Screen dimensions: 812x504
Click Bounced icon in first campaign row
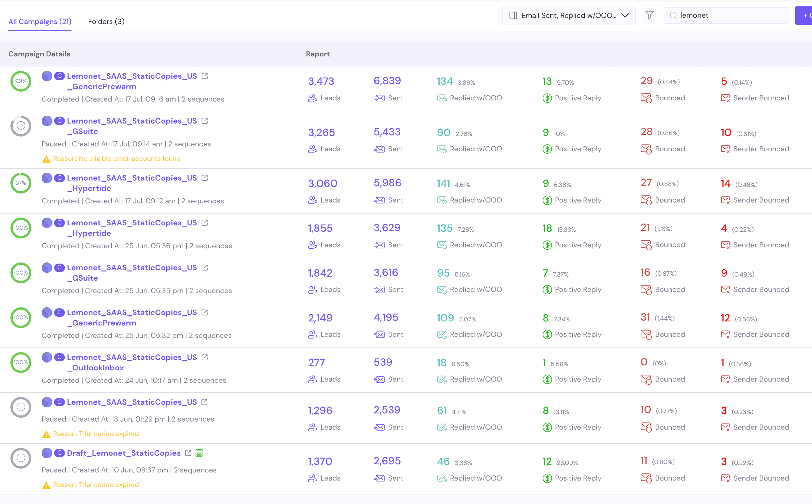[646, 98]
